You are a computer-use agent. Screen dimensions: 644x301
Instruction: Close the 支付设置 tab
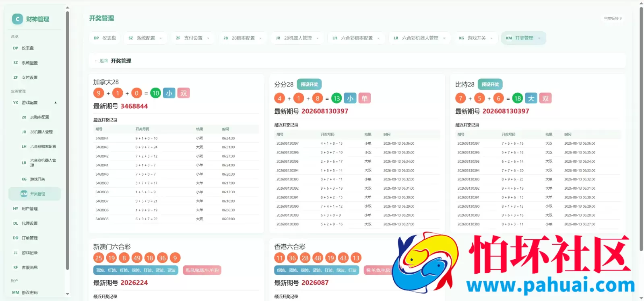pos(208,38)
